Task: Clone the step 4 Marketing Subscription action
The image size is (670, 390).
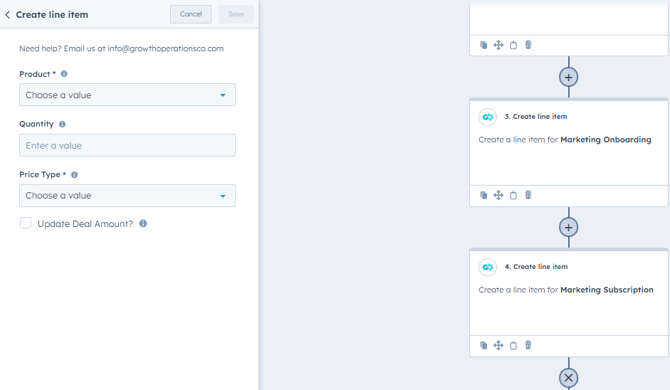Action: pyautogui.click(x=483, y=345)
